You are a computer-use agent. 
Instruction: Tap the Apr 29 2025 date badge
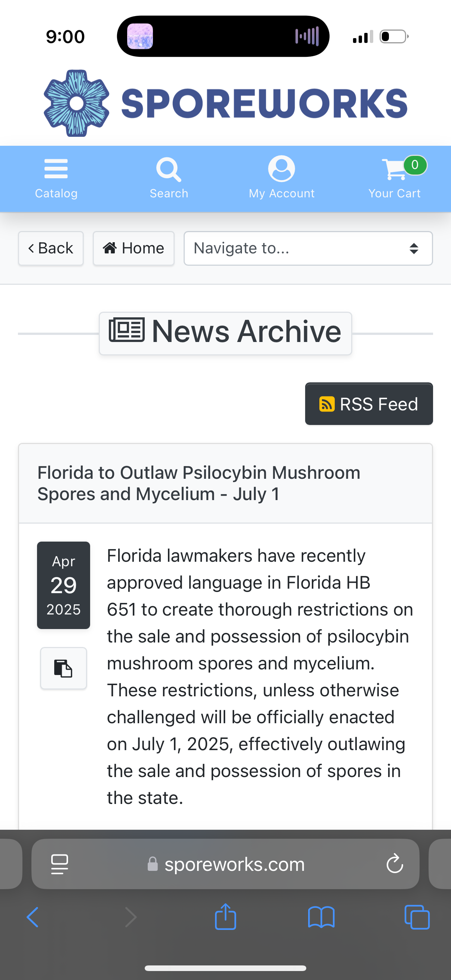click(x=64, y=585)
